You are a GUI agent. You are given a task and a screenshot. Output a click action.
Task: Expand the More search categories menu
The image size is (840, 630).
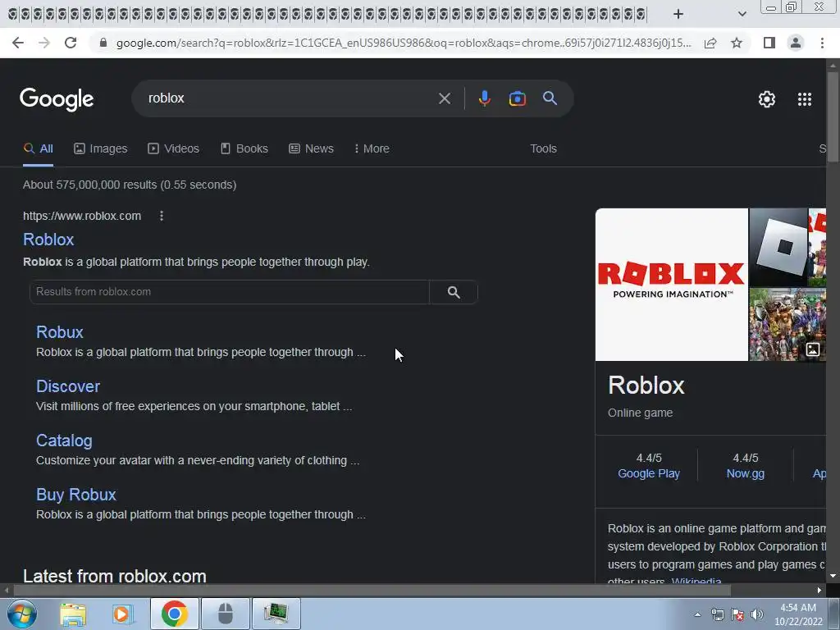pos(372,149)
